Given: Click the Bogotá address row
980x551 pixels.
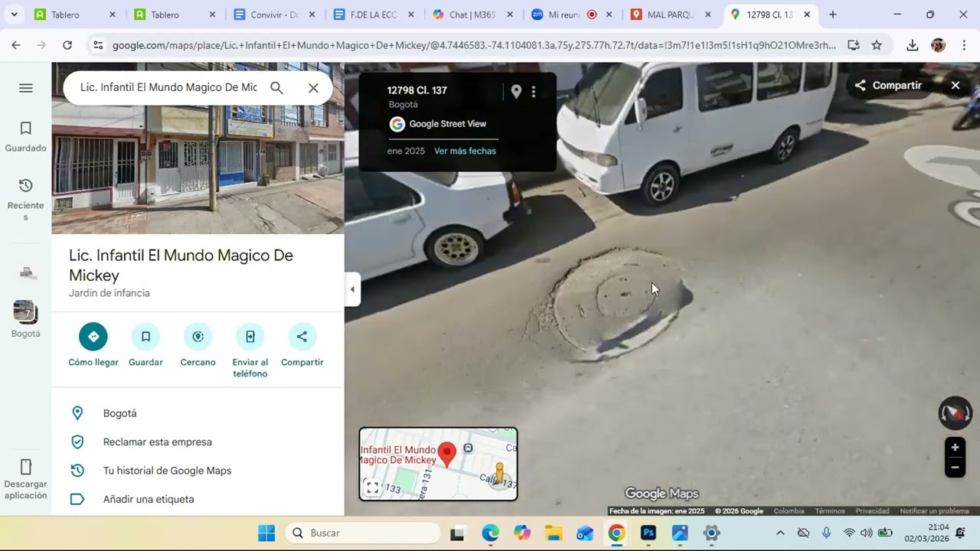Looking at the screenshot, I should click(x=198, y=413).
